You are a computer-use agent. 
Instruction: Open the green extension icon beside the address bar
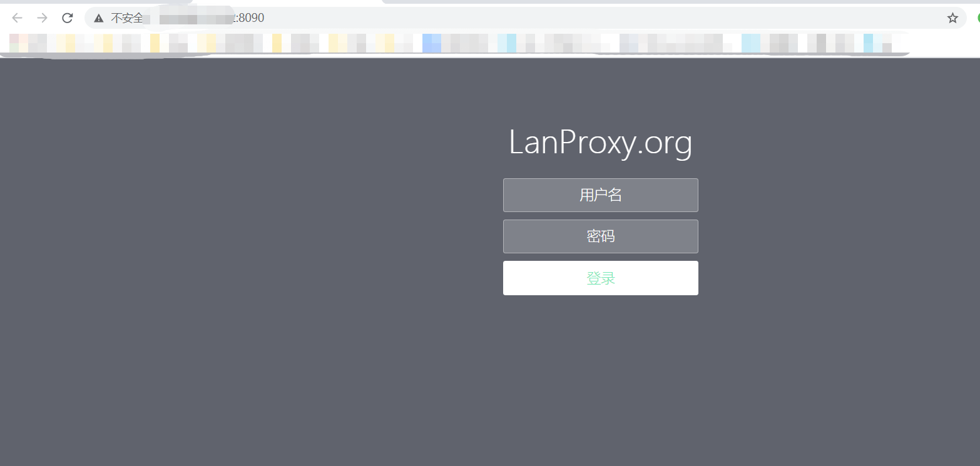[x=978, y=18]
